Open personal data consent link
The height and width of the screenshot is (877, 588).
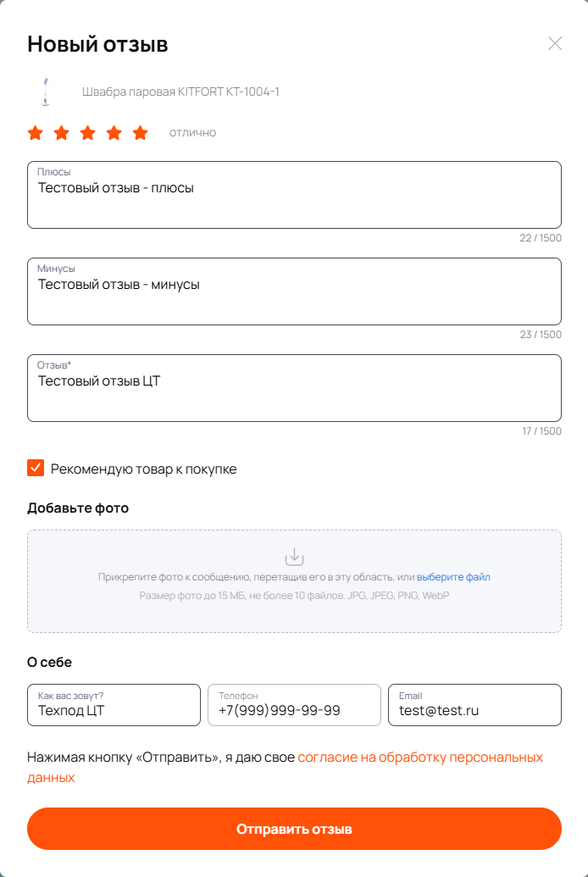point(286,768)
